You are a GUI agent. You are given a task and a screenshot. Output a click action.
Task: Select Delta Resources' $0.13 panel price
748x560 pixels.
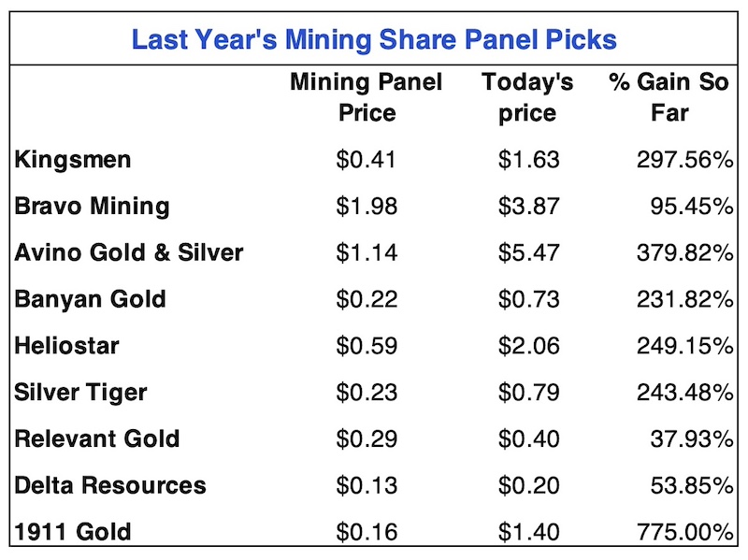[367, 486]
